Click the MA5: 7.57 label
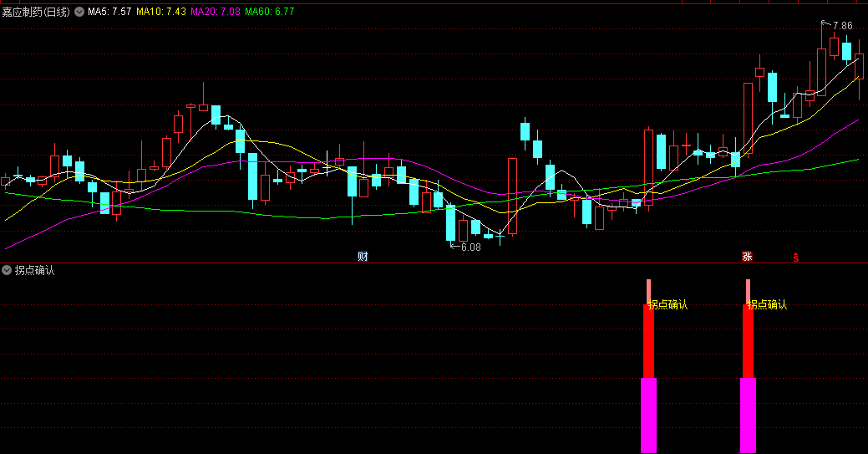Image resolution: width=868 pixels, height=454 pixels. 109,12
